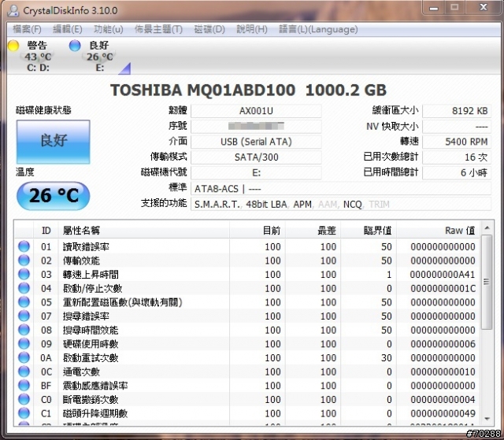Click the 良好 health status button
Image resolution: width=504 pixels, height=440 pixels.
click(x=54, y=142)
